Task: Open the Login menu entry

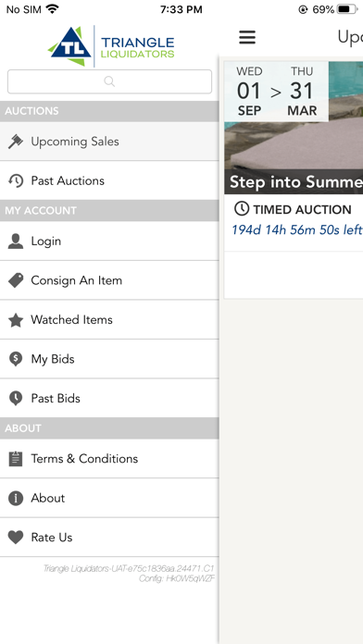Action: click(109, 241)
